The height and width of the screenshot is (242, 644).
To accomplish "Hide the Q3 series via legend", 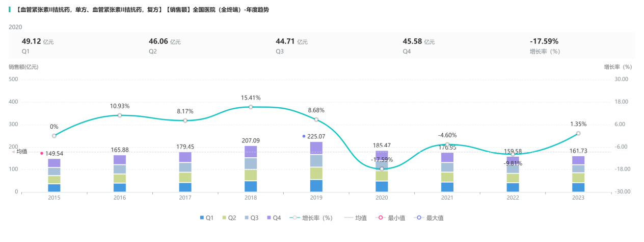I will coord(252,218).
